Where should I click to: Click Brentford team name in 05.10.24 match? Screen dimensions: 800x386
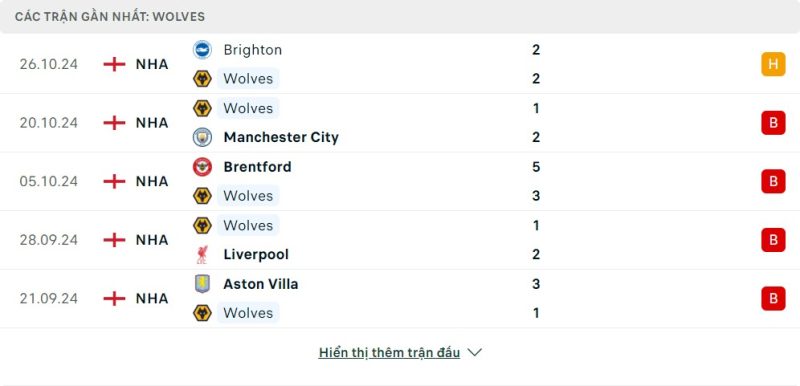(x=258, y=167)
